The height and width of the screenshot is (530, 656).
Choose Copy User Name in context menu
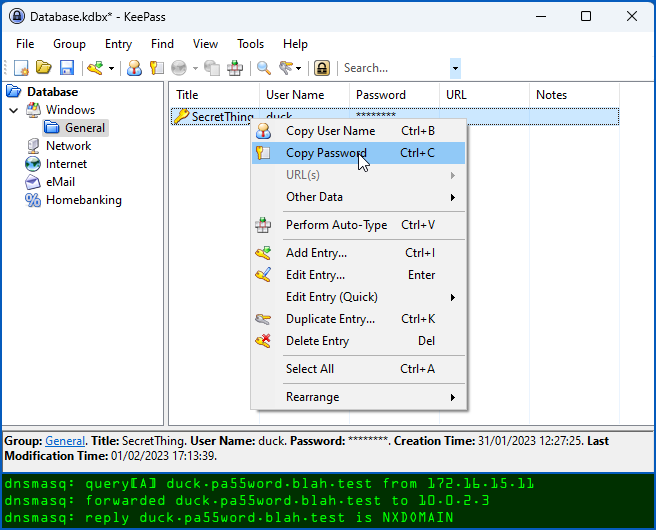point(359,131)
